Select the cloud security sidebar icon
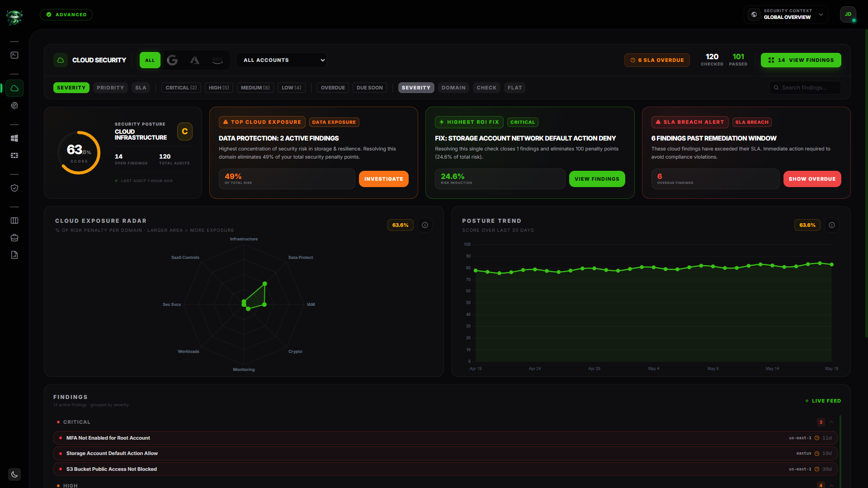The height and width of the screenshot is (488, 868). pos(14,88)
